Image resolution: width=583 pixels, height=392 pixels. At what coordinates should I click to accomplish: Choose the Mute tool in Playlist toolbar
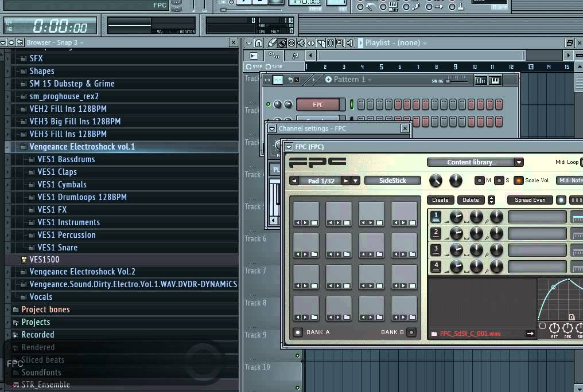tap(301, 43)
